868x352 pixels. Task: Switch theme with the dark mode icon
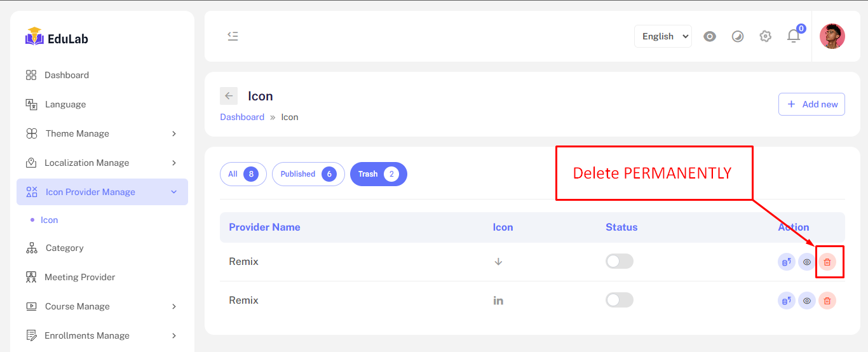[737, 36]
